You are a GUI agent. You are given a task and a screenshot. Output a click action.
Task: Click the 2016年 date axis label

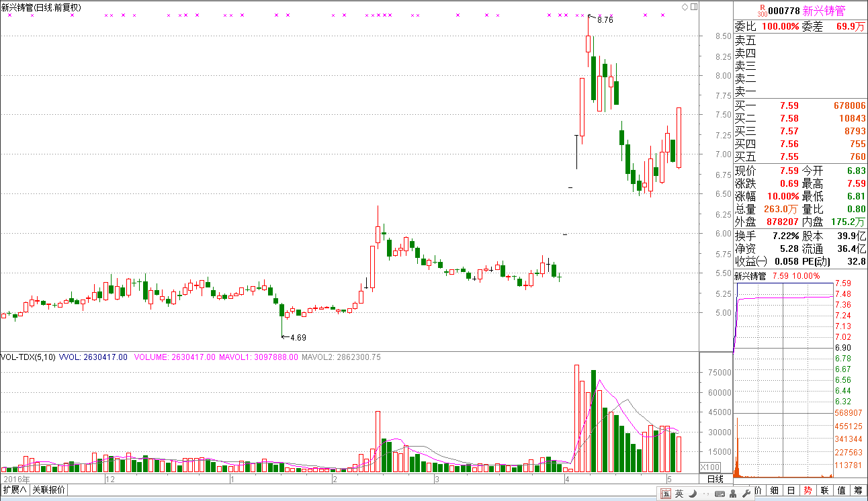[17, 480]
